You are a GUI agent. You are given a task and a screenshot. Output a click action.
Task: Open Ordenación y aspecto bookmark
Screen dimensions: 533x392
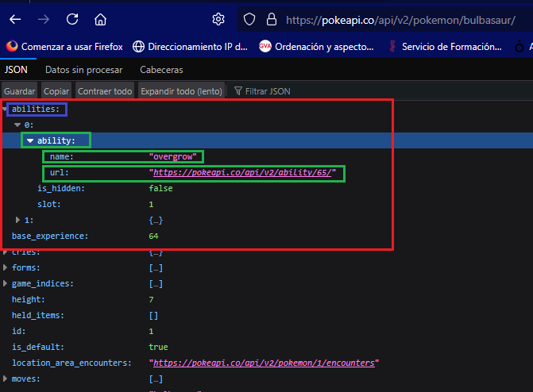(316, 47)
